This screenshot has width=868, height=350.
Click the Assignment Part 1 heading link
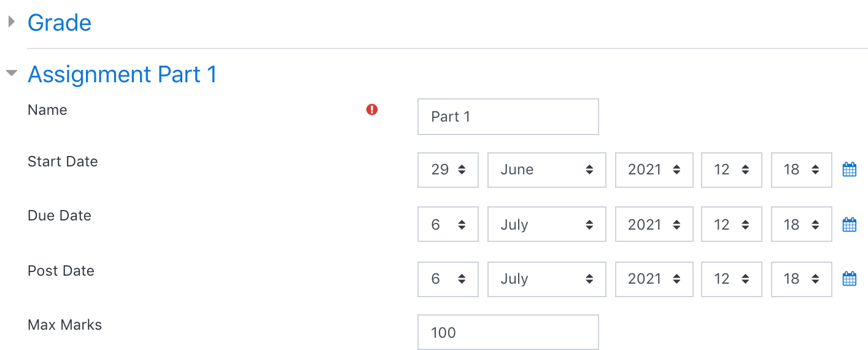[122, 74]
